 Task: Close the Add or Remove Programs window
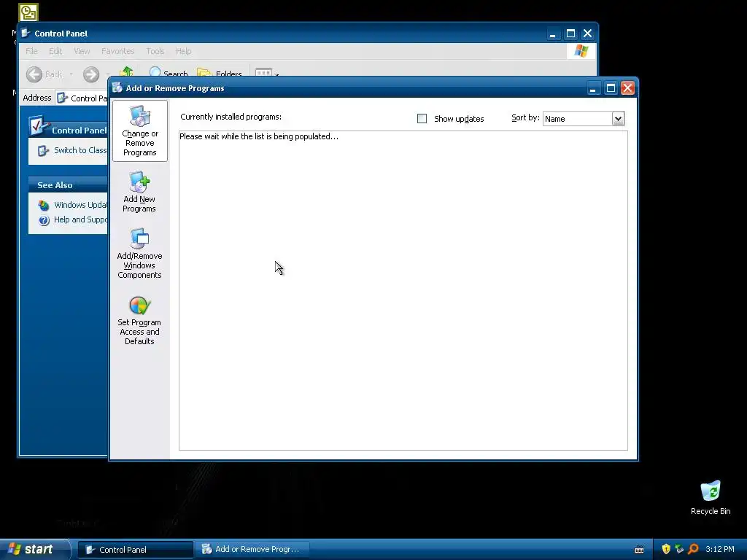coord(627,88)
